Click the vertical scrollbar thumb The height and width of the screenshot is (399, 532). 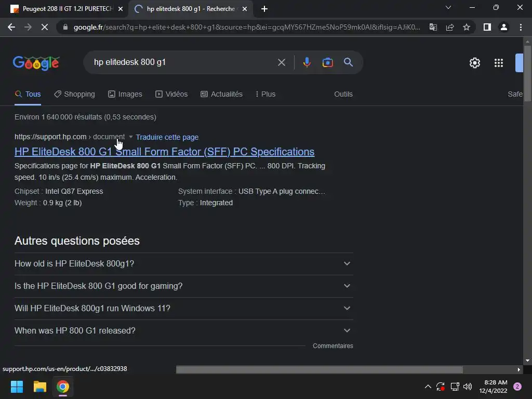[527, 73]
